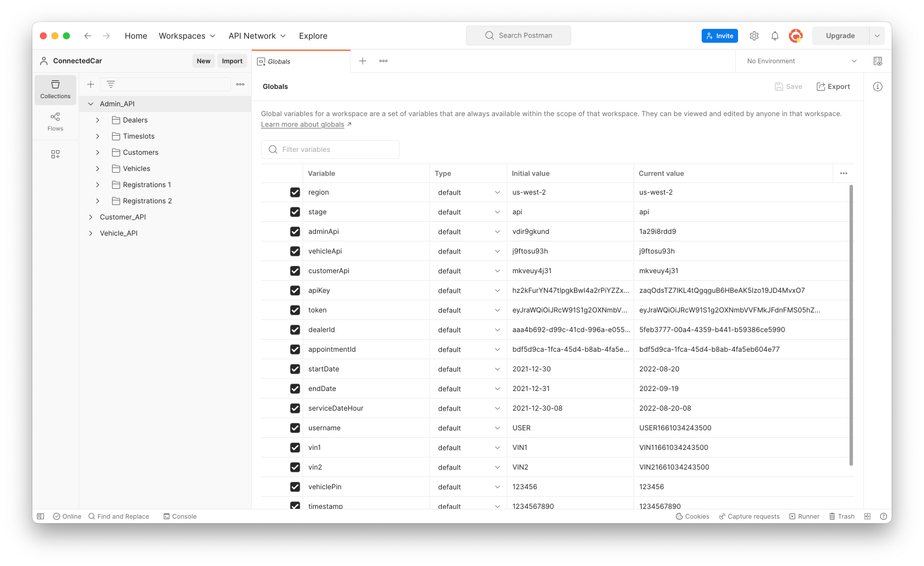Click the Upgrade button
Image resolution: width=924 pixels, height=566 pixels.
(840, 36)
